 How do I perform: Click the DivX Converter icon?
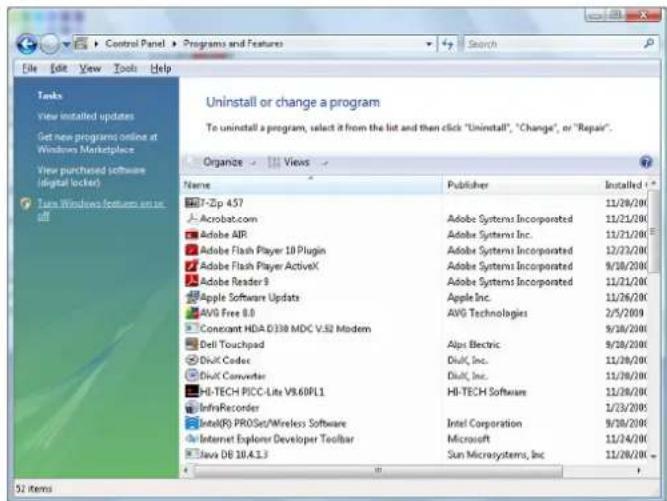[192, 376]
